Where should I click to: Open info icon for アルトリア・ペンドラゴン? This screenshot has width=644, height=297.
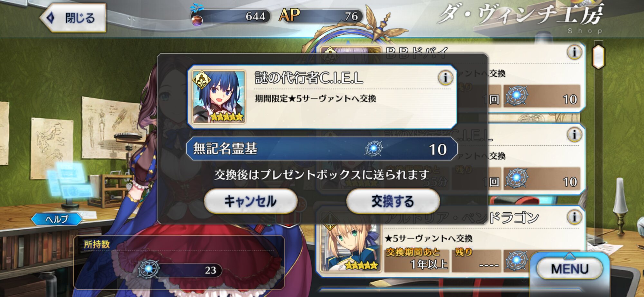(x=574, y=217)
